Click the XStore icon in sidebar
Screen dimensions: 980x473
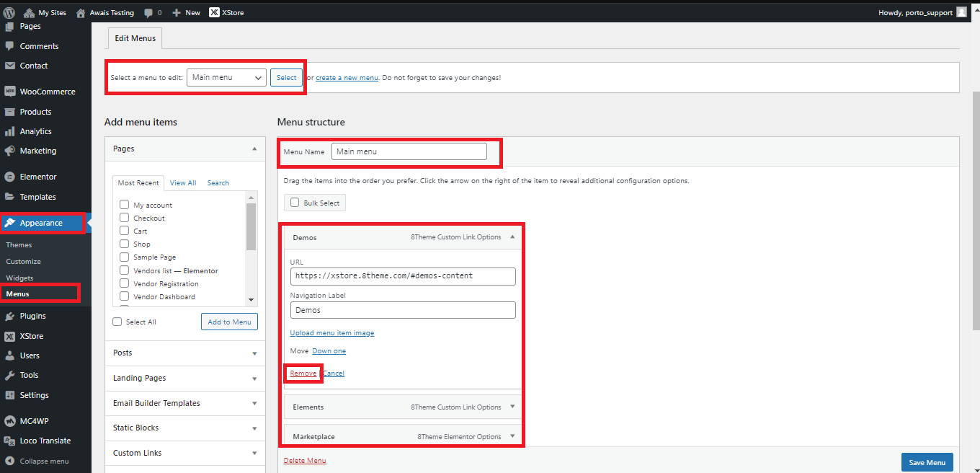[9, 336]
